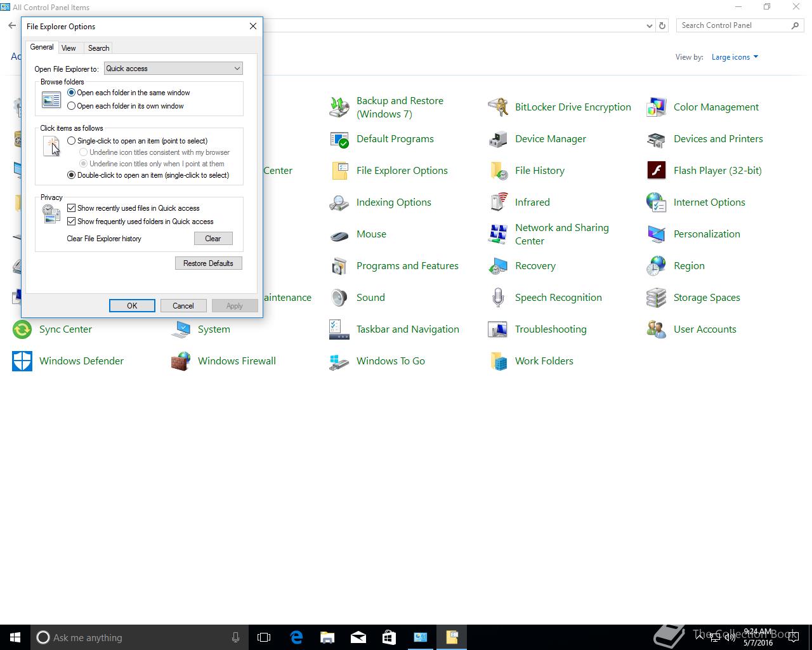This screenshot has width=812, height=650.
Task: Open the Default Programs icon
Action: pyautogui.click(x=339, y=139)
